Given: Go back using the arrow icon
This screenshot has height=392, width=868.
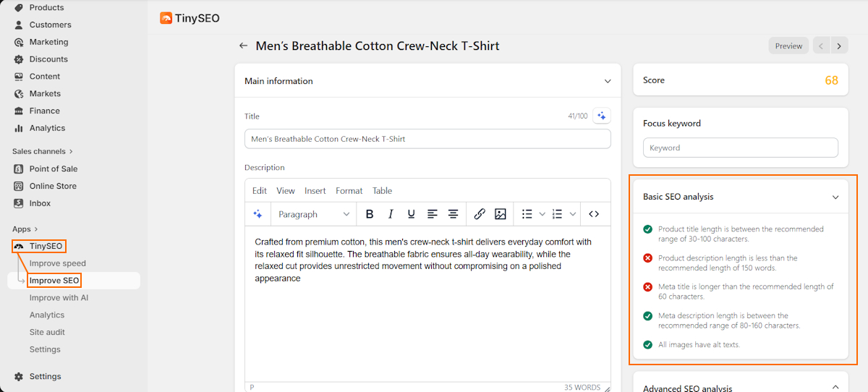Looking at the screenshot, I should click(243, 46).
